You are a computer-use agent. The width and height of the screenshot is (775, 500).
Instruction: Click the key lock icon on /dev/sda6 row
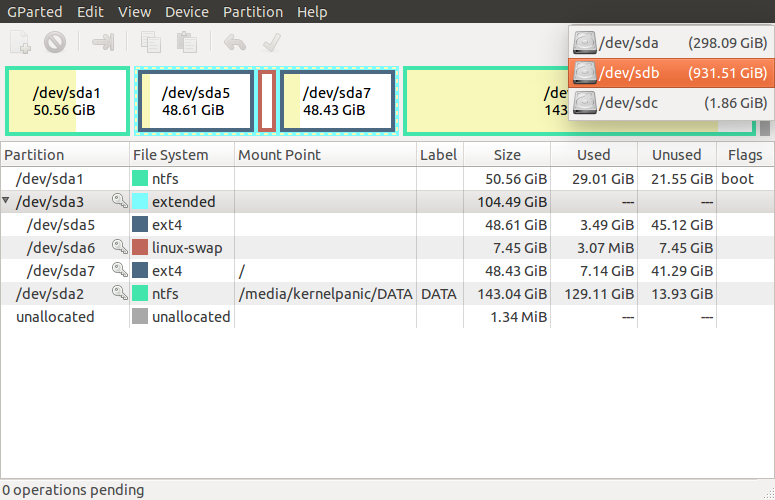point(120,247)
